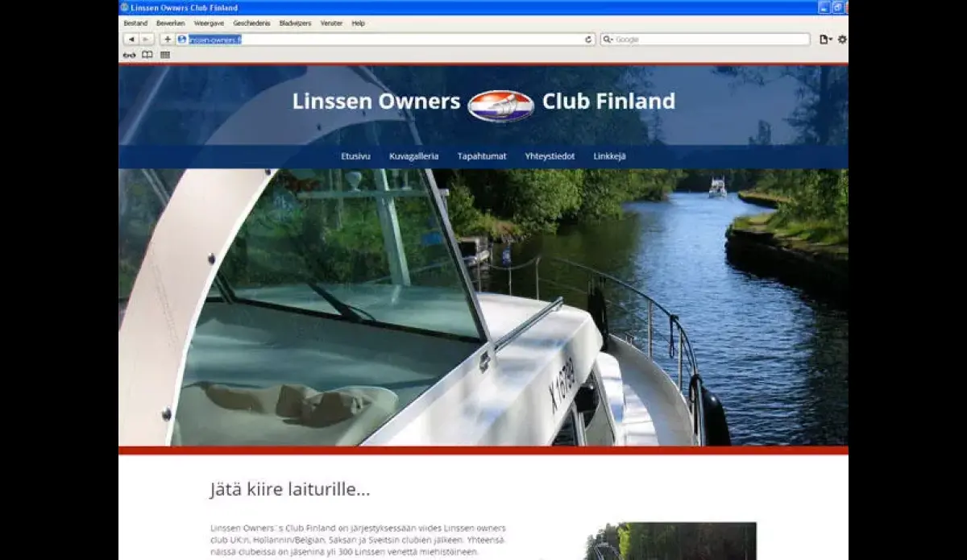The height and width of the screenshot is (560, 967).
Task: Open the Kuvagalleria page
Action: point(414,156)
